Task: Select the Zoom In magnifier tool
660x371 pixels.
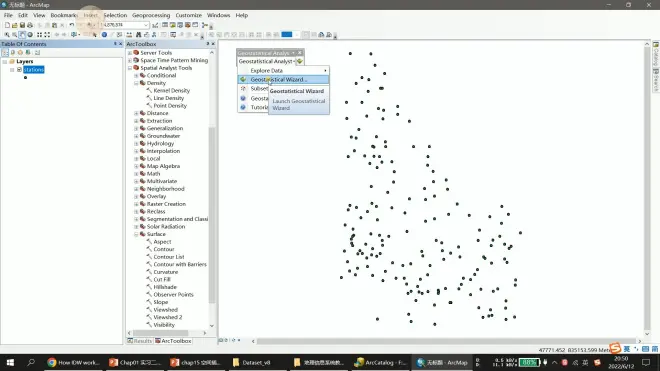Action: coord(7,35)
